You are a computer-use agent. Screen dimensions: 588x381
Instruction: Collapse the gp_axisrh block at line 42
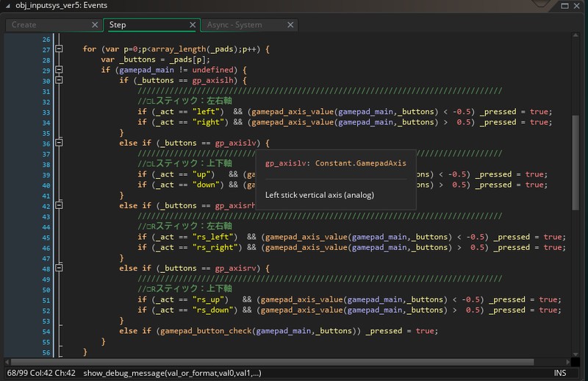click(x=59, y=206)
